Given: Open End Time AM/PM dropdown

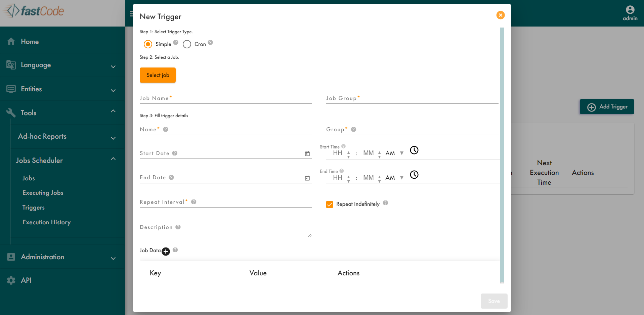Looking at the screenshot, I should 394,178.
